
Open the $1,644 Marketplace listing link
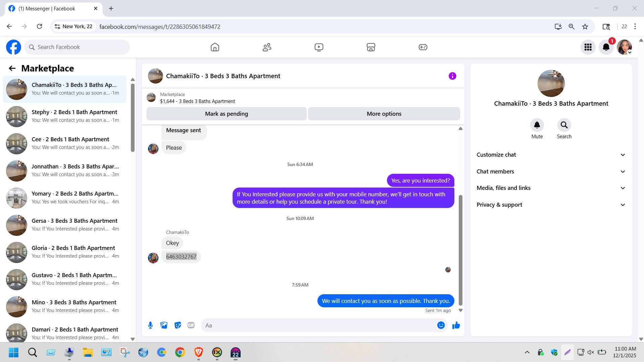pyautogui.click(x=197, y=101)
